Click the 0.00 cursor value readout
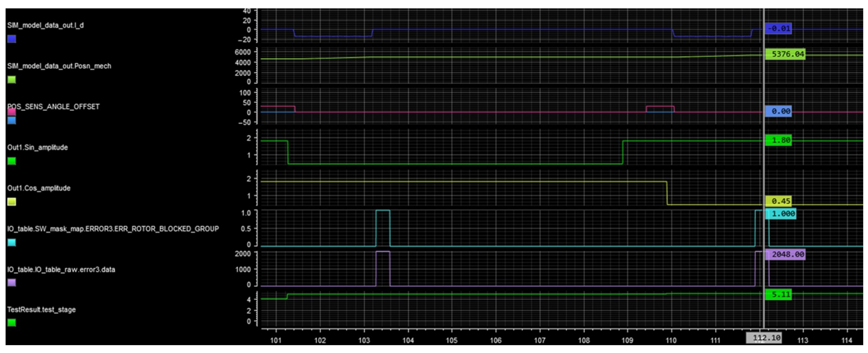Viewport: 868px width, 353px height. [778, 111]
